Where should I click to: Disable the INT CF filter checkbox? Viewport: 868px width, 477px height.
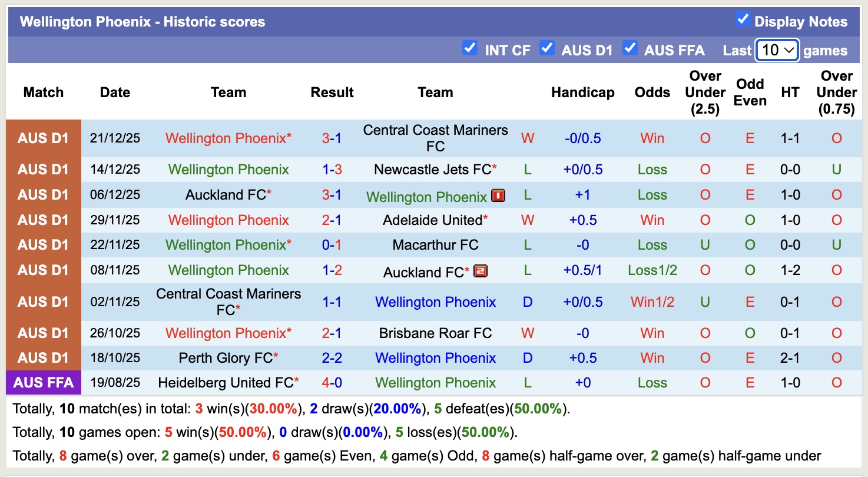(470, 49)
